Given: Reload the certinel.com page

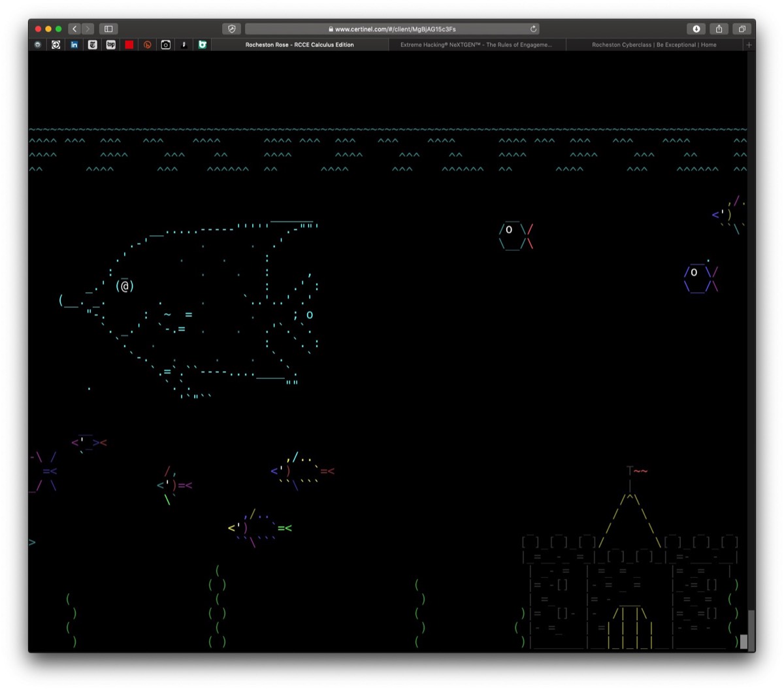Looking at the screenshot, I should [533, 29].
